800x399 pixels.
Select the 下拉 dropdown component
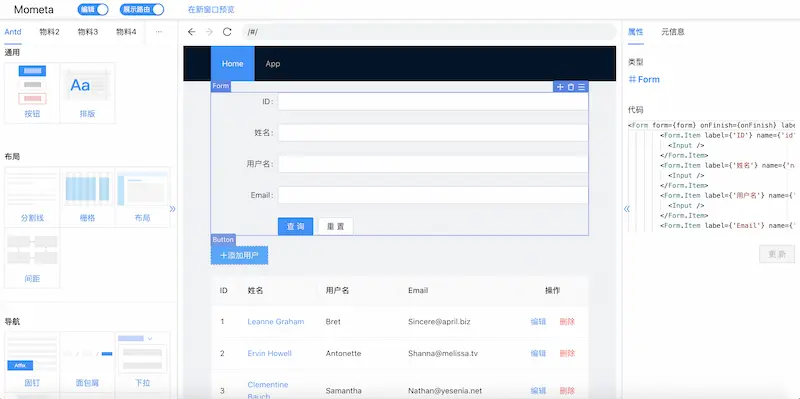(x=143, y=361)
